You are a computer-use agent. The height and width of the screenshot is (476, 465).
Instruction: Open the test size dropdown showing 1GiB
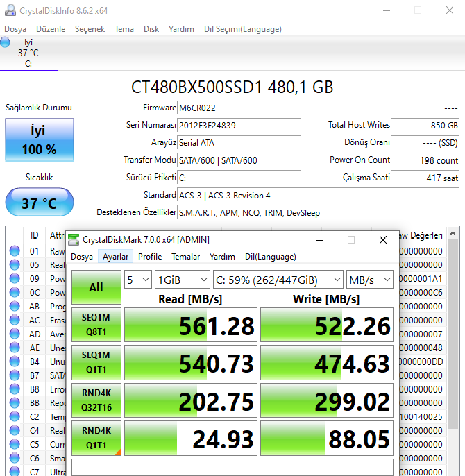click(x=182, y=280)
